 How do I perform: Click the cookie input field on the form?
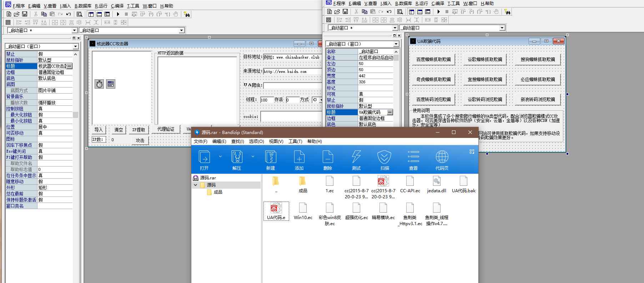tap(291, 117)
